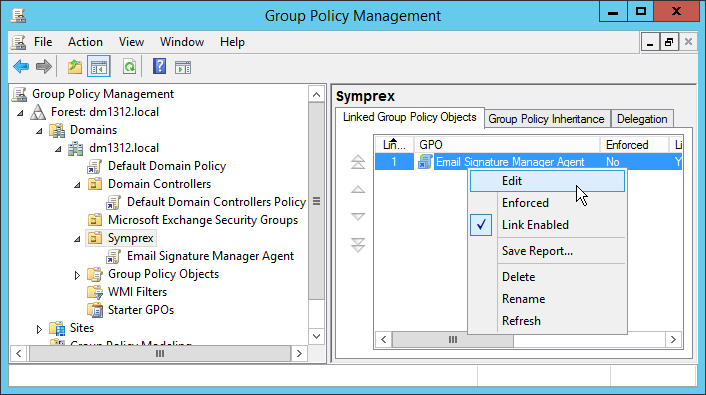Toggle Enforced in the context menu
The image size is (706, 395).
click(548, 203)
